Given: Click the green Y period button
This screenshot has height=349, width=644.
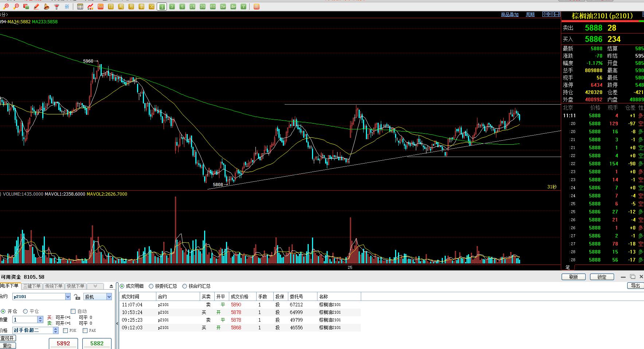Looking at the screenshot, I should coord(243,7).
